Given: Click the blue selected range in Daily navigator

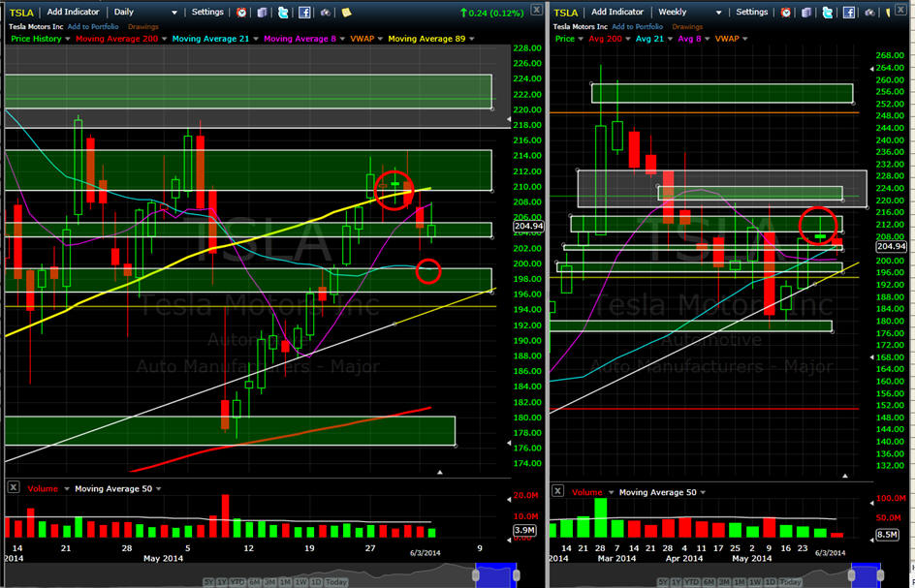Looking at the screenshot, I should (x=495, y=575).
